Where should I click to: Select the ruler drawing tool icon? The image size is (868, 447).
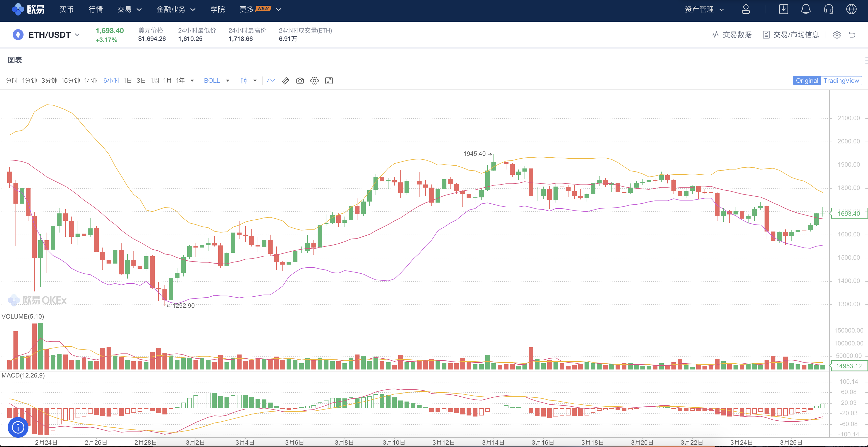tap(285, 81)
